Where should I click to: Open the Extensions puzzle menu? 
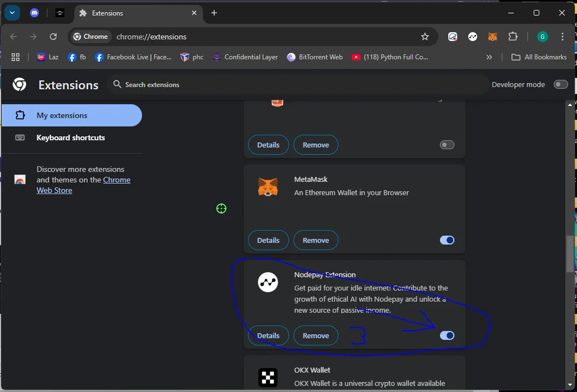513,37
